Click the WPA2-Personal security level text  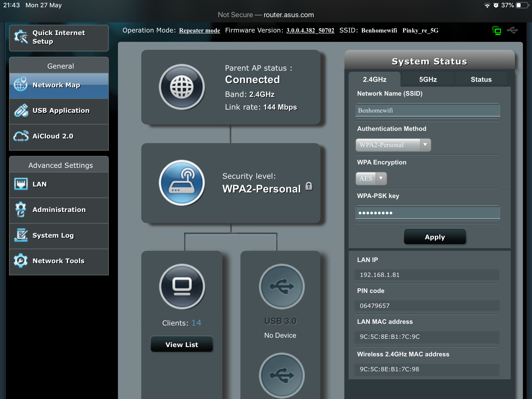coord(262,189)
